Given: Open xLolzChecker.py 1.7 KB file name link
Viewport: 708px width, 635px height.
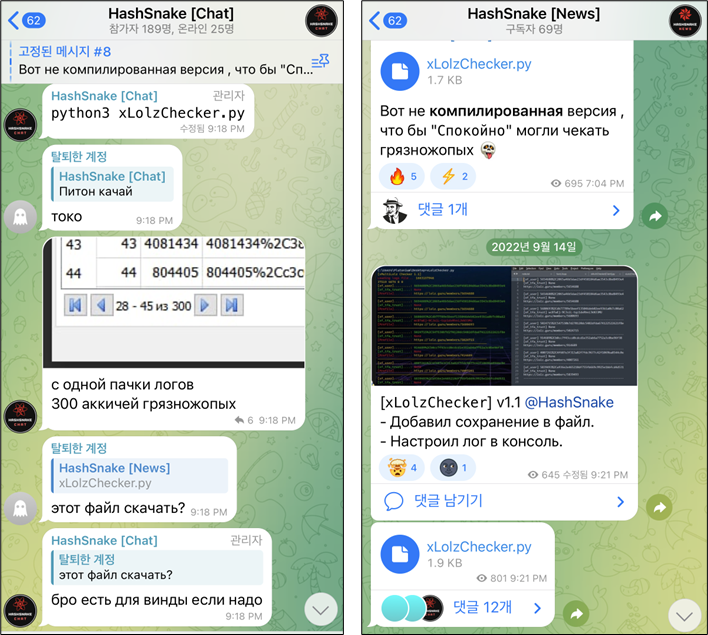Looking at the screenshot, I should click(x=479, y=64).
